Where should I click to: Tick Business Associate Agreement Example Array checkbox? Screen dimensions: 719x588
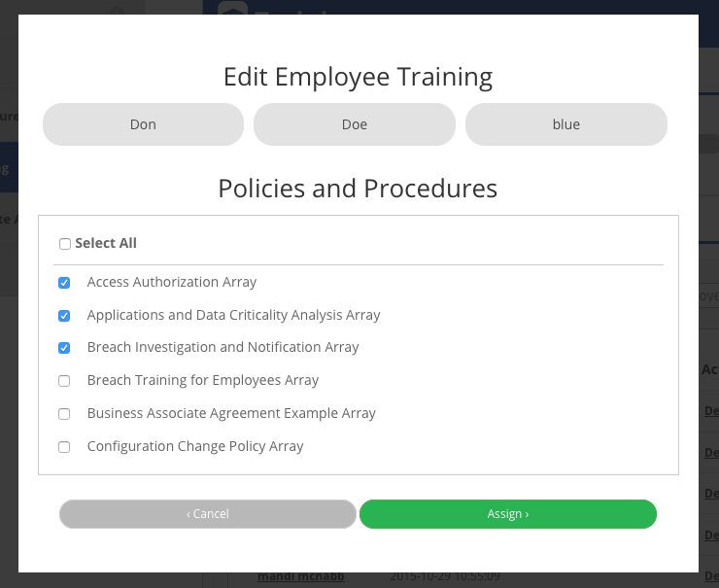click(x=64, y=414)
